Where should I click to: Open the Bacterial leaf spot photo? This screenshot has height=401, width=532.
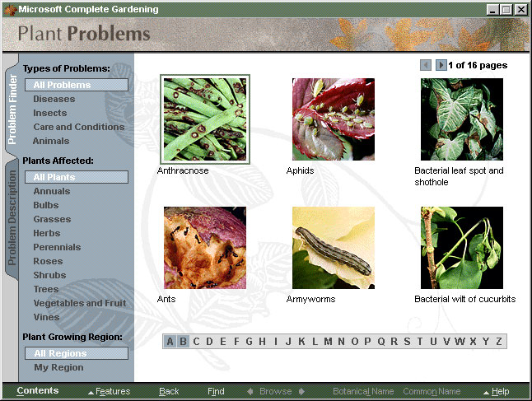(x=462, y=119)
